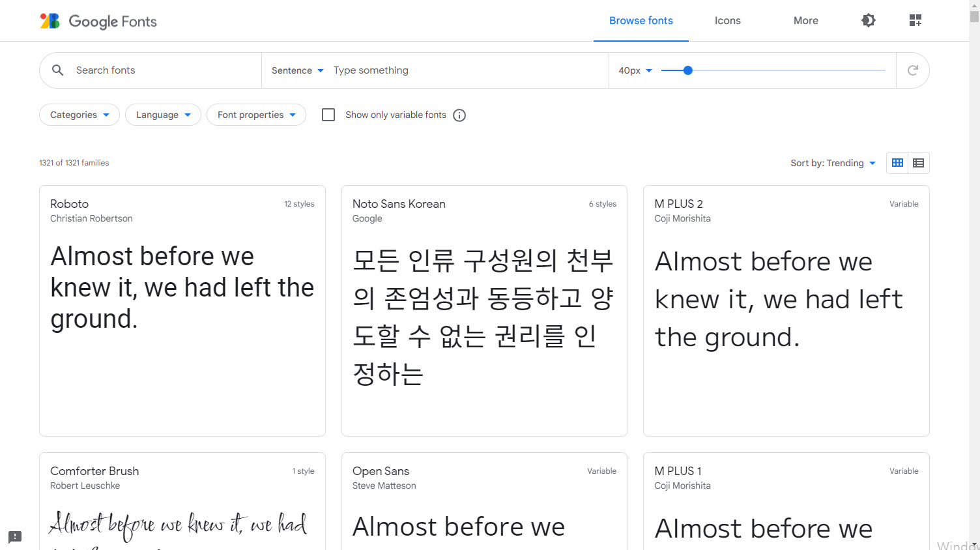This screenshot has height=550, width=980.
Task: Click the Variable label on Open Sans
Action: [601, 471]
